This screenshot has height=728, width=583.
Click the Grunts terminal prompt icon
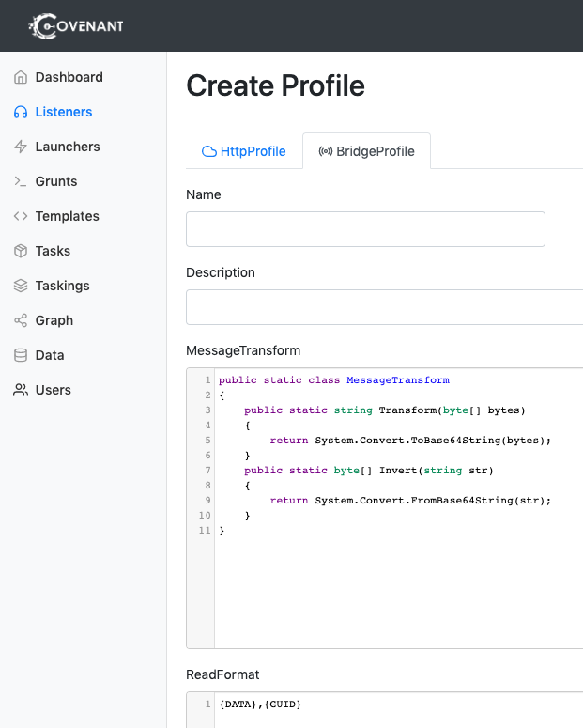click(21, 181)
